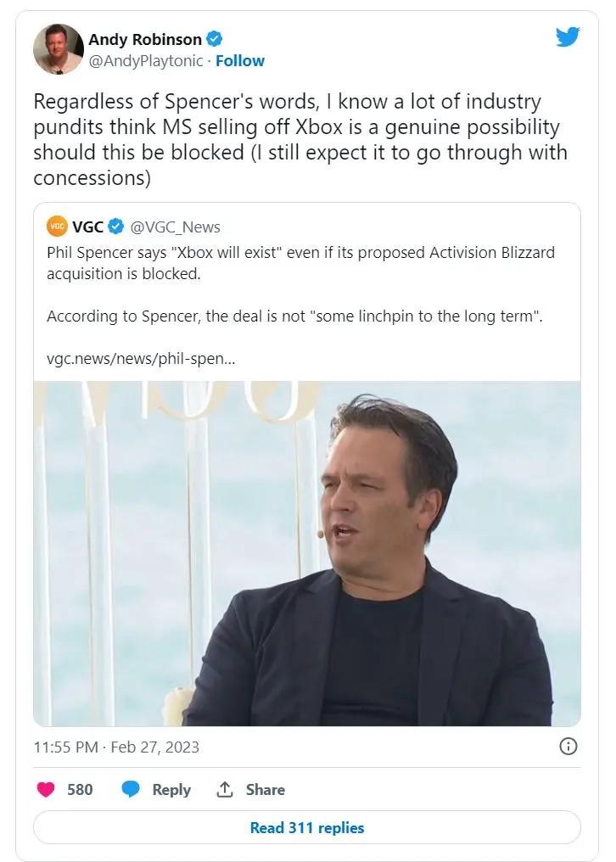Click the Andy Robinson display name
Screen dimensions: 616x862
[x=145, y=39]
